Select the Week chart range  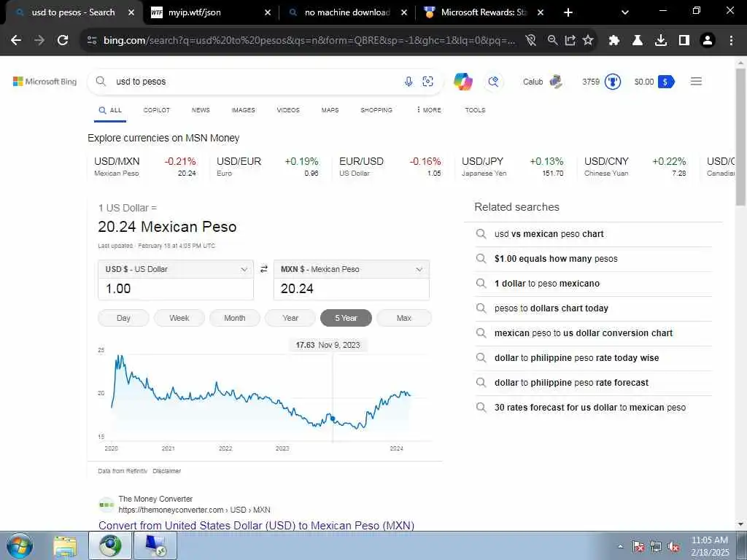tap(179, 318)
